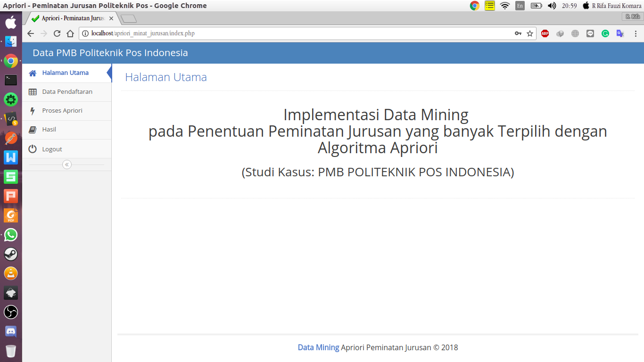Click the Studi Kasus PMB POLITEKNIK subtitle

point(378,172)
